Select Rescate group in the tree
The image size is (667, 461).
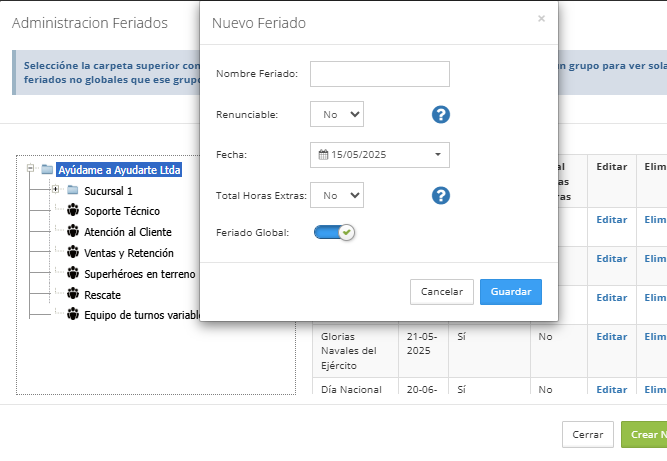point(103,295)
